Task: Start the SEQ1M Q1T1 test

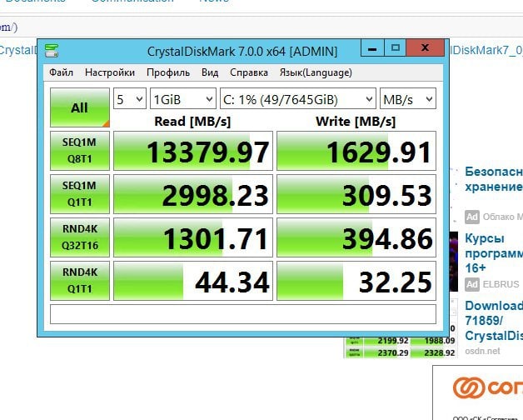Action: [80, 194]
